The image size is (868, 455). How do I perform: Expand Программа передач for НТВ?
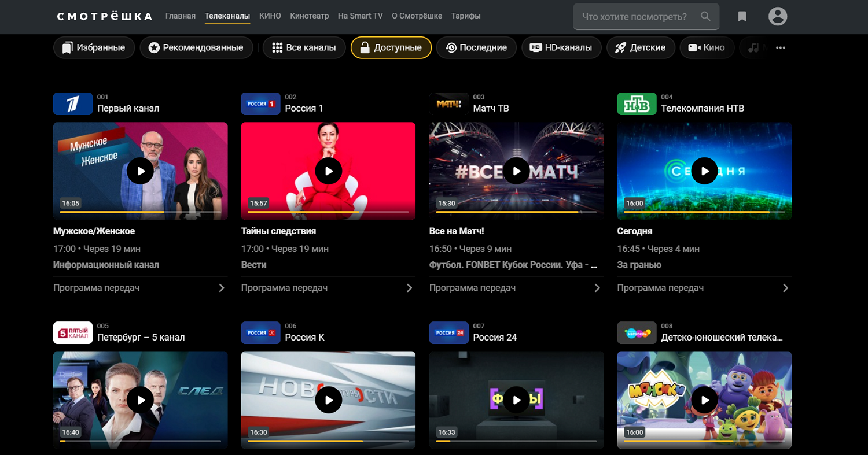(704, 288)
